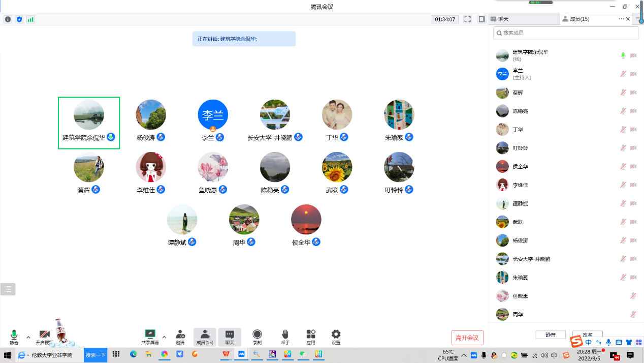Open the share screen (共享屏幕) tool
This screenshot has width=644, height=363.
150,336
